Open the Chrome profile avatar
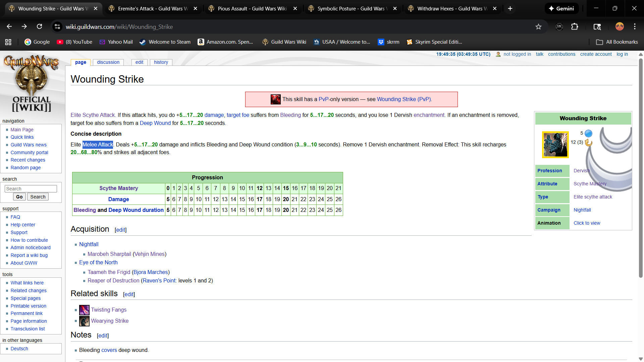The image size is (644, 362). [620, 27]
